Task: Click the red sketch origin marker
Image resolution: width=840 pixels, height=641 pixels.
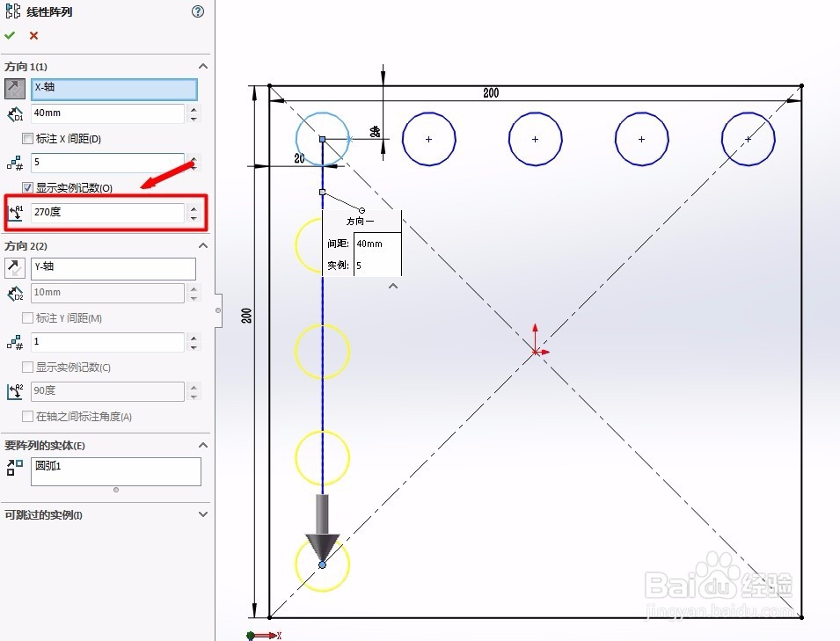Action: (536, 351)
